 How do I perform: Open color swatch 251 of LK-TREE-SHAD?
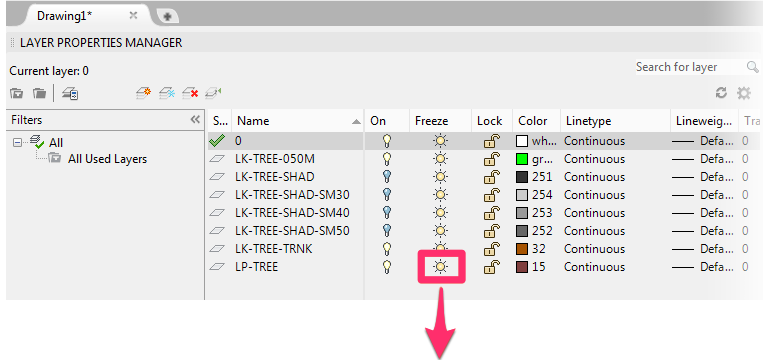[x=522, y=177]
